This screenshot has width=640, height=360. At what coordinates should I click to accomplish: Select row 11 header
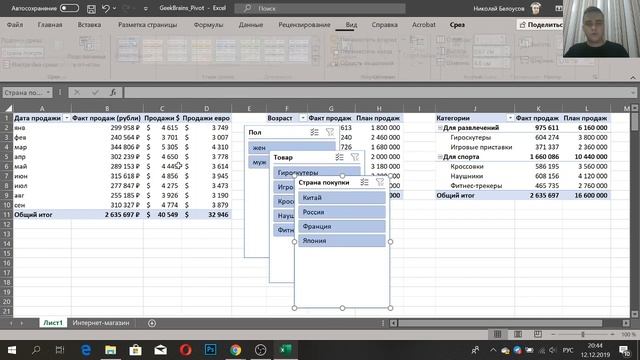coord(7,215)
